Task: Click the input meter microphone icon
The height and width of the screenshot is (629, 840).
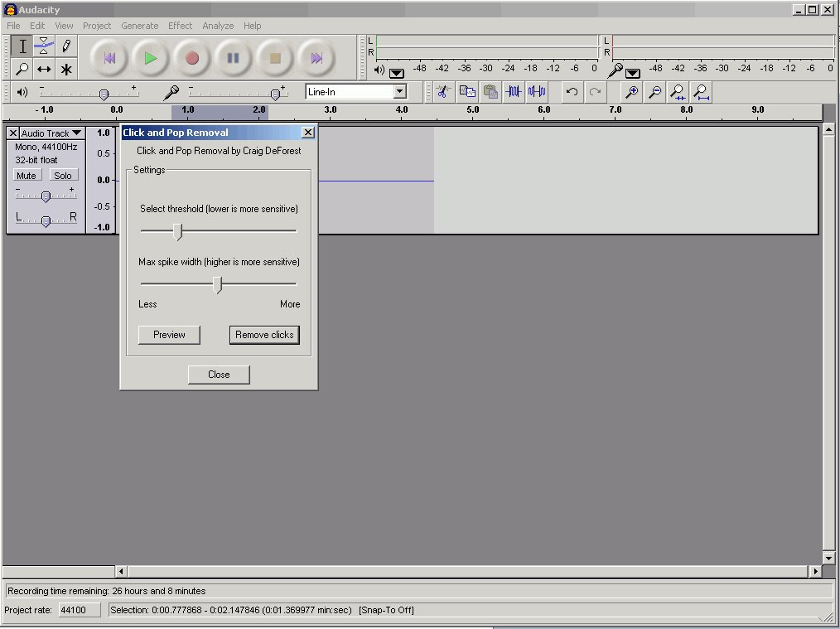Action: pyautogui.click(x=616, y=70)
